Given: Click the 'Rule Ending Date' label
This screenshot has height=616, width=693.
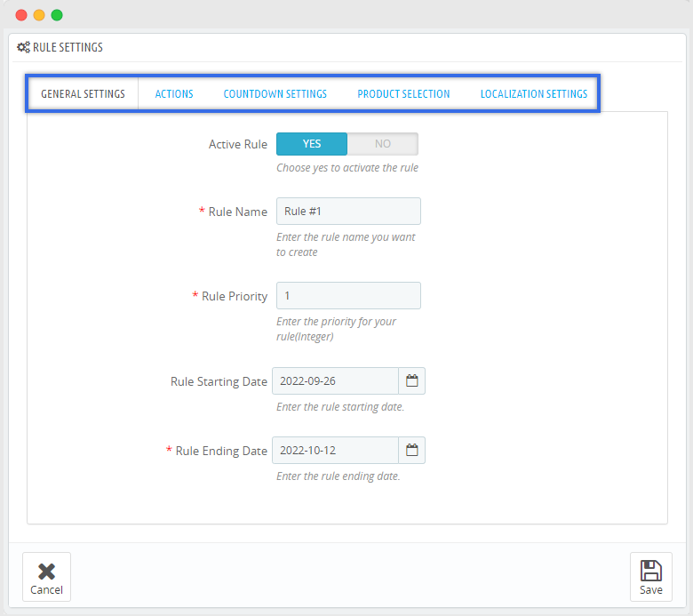Looking at the screenshot, I should click(221, 451).
